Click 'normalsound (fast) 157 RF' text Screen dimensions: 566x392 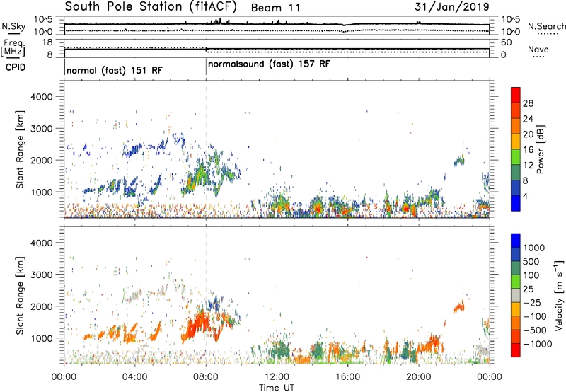pos(269,64)
